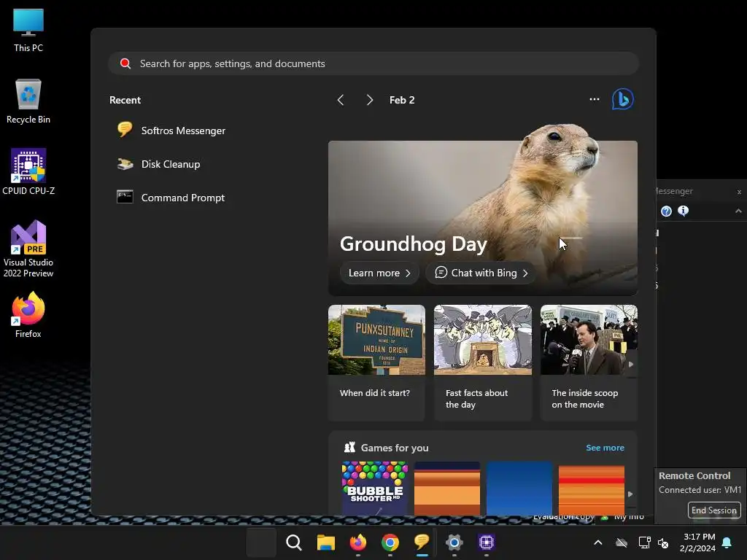Select CPUID CPU-Z desktop shortcut
This screenshot has height=560, width=747.
click(x=28, y=172)
